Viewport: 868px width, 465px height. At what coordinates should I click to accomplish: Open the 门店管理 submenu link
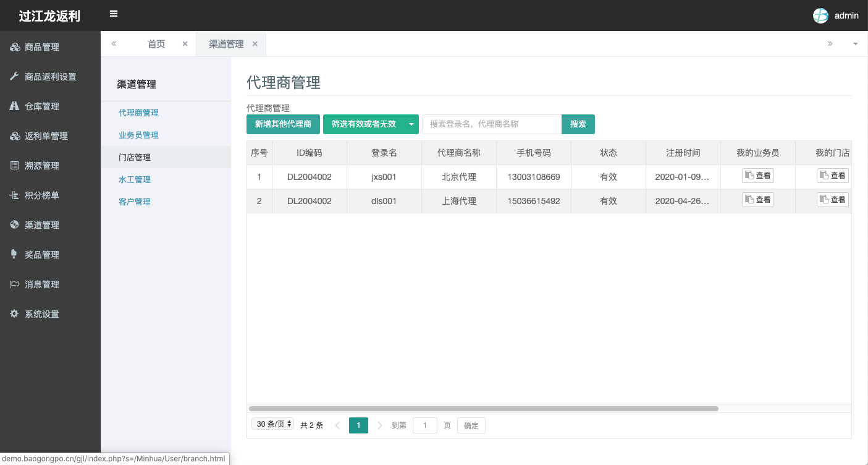pyautogui.click(x=135, y=157)
